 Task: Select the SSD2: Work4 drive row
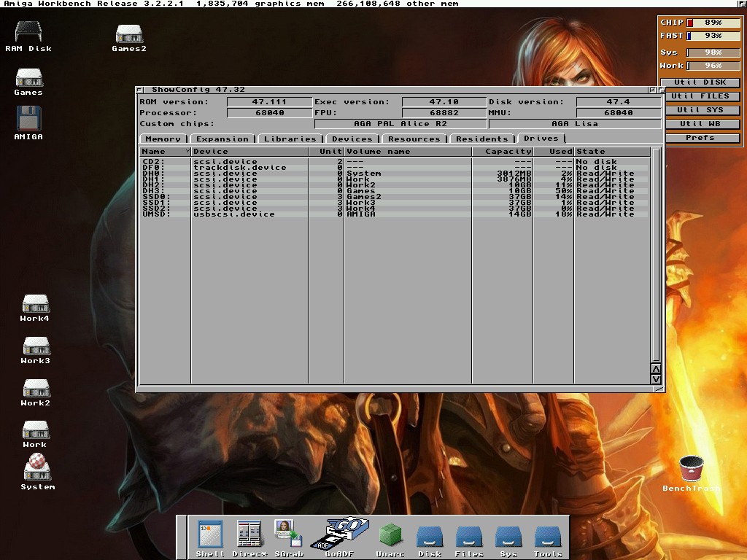[395, 209]
